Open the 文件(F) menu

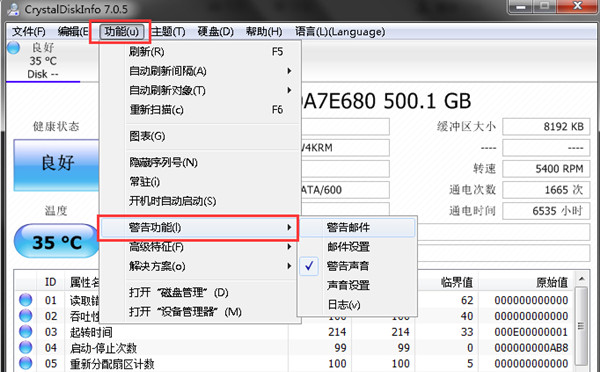[x=28, y=31]
